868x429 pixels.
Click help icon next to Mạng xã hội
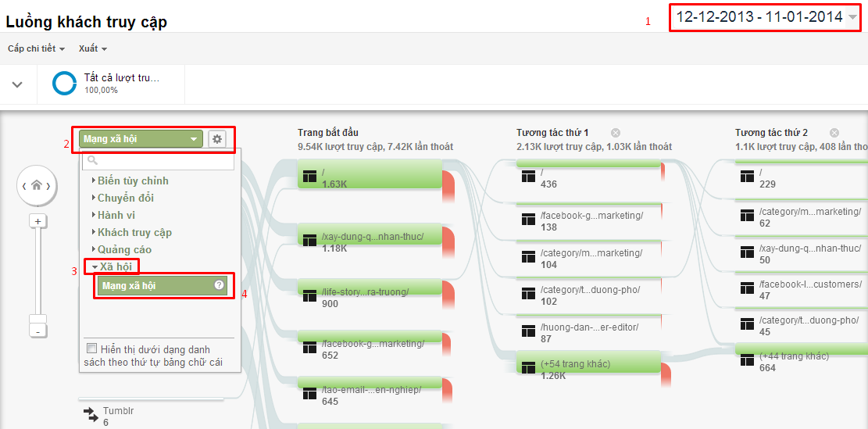coord(220,285)
